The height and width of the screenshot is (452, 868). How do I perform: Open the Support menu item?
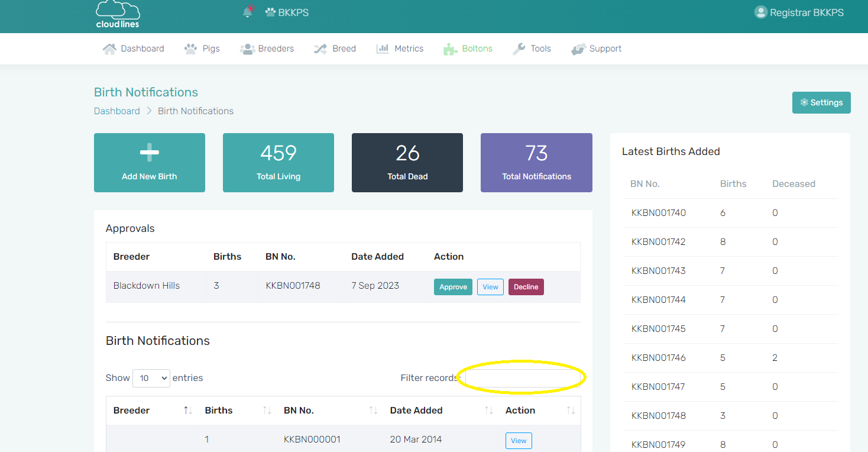(605, 49)
